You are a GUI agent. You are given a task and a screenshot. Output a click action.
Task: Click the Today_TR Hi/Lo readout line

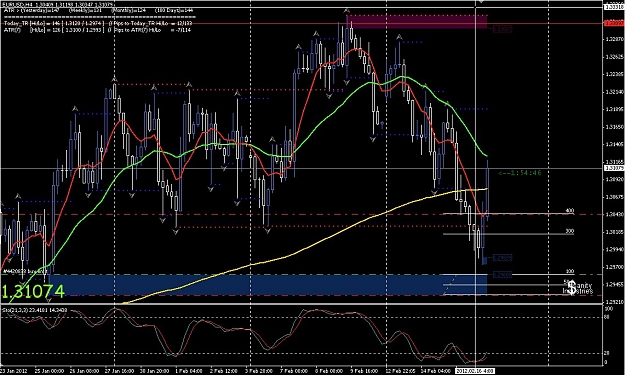(x=98, y=24)
